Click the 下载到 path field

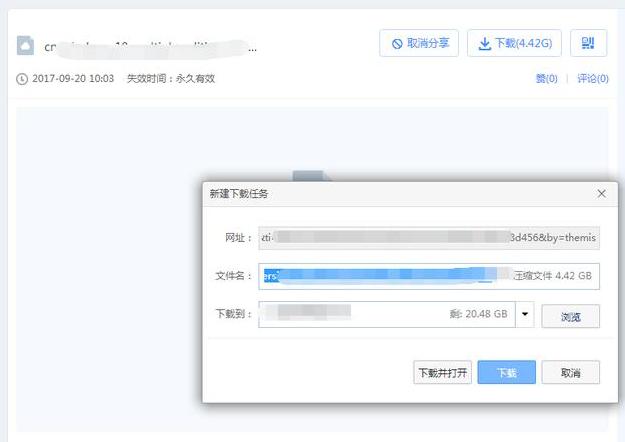click(x=387, y=314)
